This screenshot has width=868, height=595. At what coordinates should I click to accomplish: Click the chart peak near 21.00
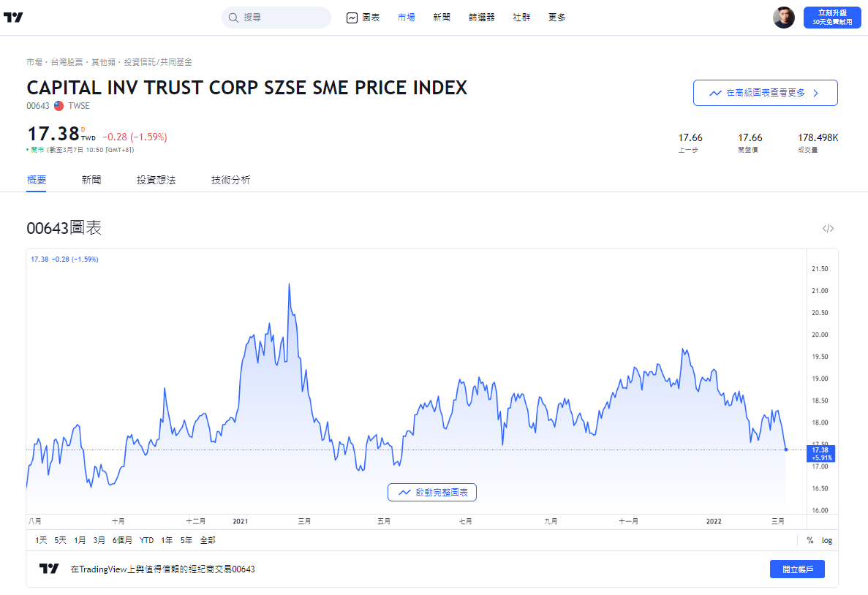pyautogui.click(x=289, y=284)
